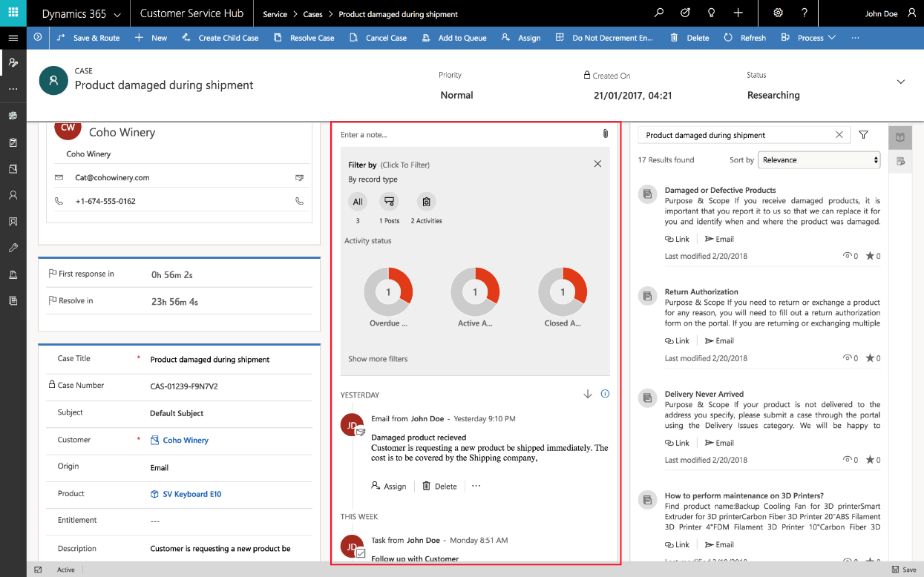Click the plus quick create icon
Viewport: 924px width, 577px height.
pyautogui.click(x=738, y=13)
